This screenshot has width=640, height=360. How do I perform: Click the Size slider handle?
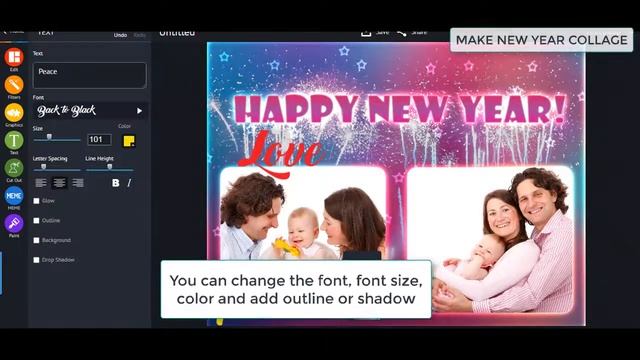[x=49, y=137]
